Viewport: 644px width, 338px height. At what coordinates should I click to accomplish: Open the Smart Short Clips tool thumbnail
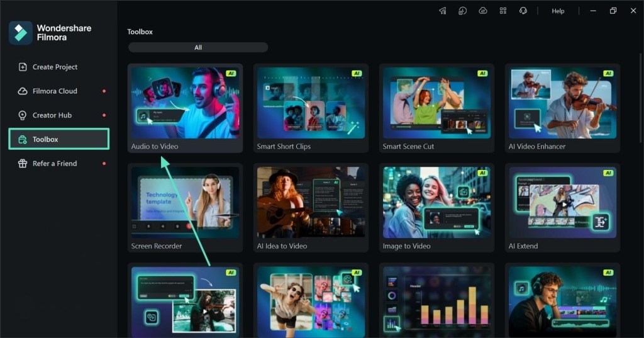click(x=311, y=103)
